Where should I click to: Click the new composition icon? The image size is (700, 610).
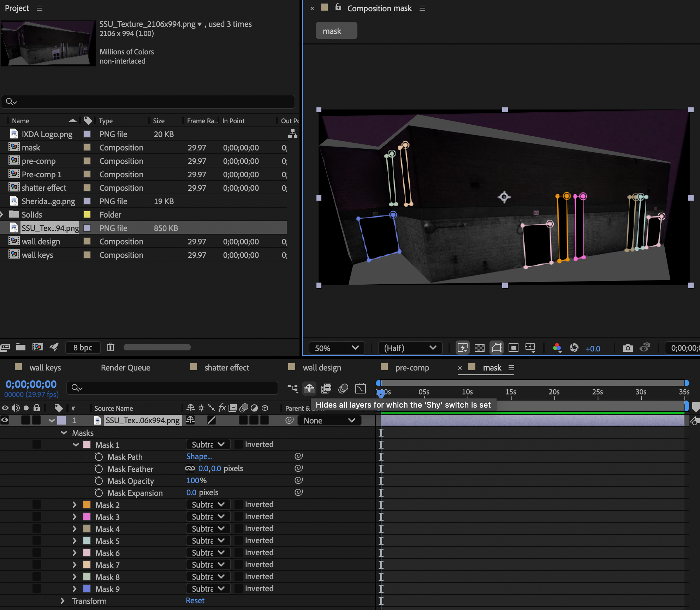pos(37,347)
